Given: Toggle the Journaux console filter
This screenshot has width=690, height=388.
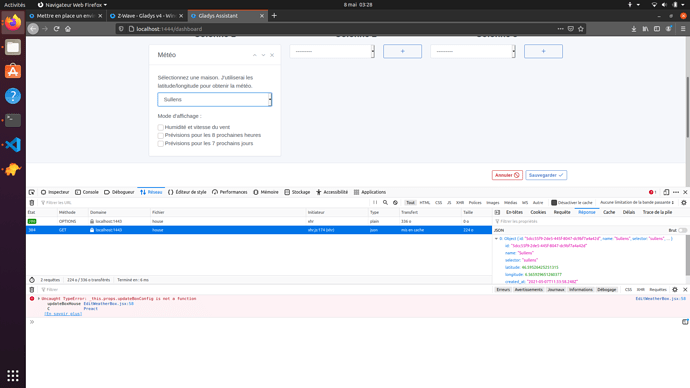Looking at the screenshot, I should 556,289.
